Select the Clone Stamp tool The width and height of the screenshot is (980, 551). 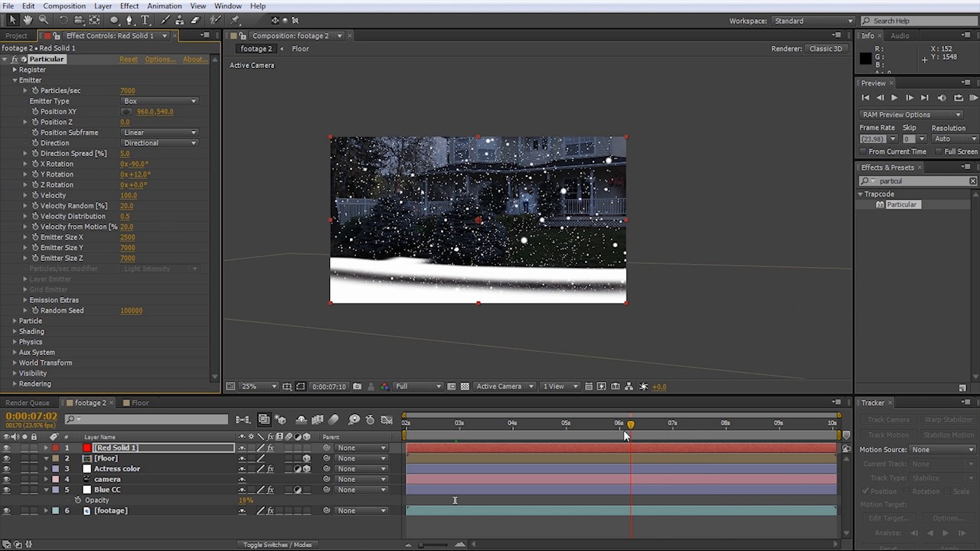click(180, 20)
